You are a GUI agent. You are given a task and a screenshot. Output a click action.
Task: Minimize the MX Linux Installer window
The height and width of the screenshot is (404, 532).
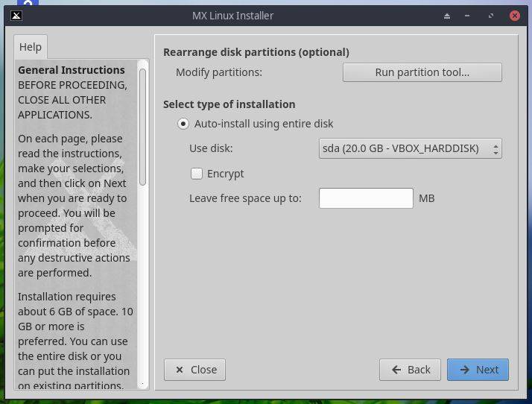tap(467, 16)
